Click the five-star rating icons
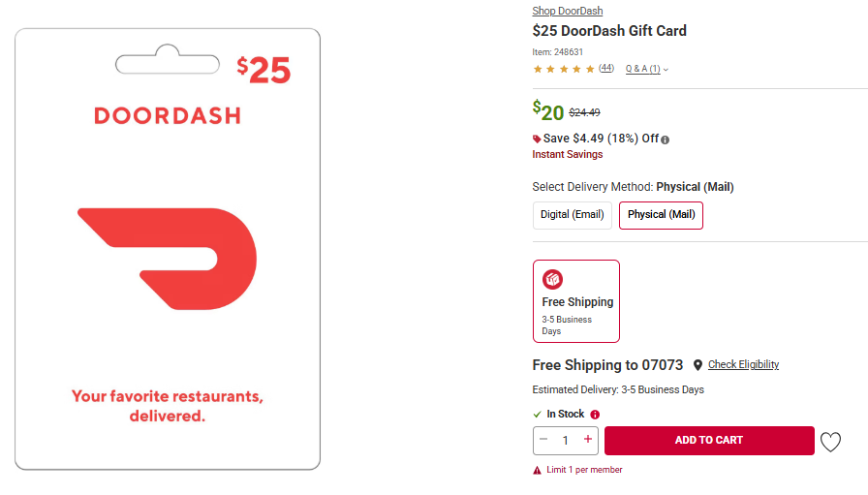The width and height of the screenshot is (868, 495). (564, 69)
